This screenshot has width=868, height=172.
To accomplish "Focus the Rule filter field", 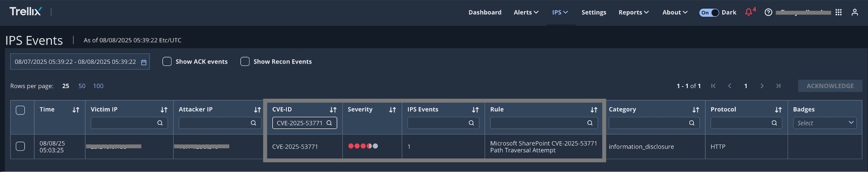I will point(544,123).
